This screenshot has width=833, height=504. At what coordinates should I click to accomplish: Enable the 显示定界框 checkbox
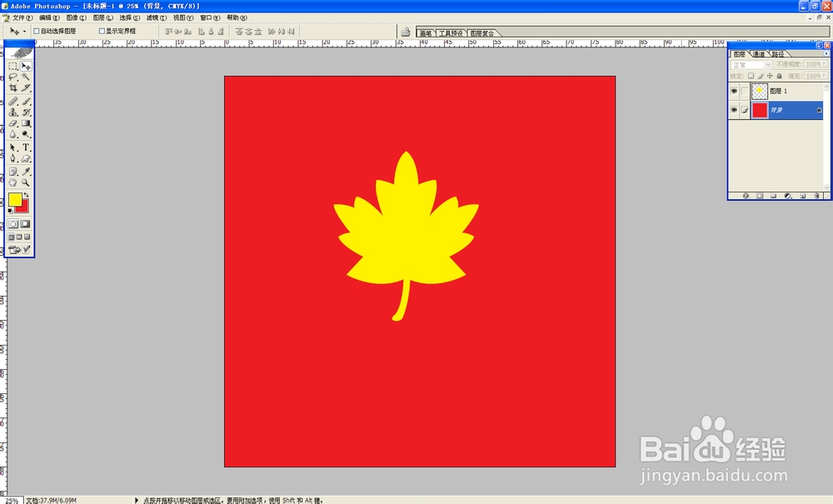(x=102, y=32)
